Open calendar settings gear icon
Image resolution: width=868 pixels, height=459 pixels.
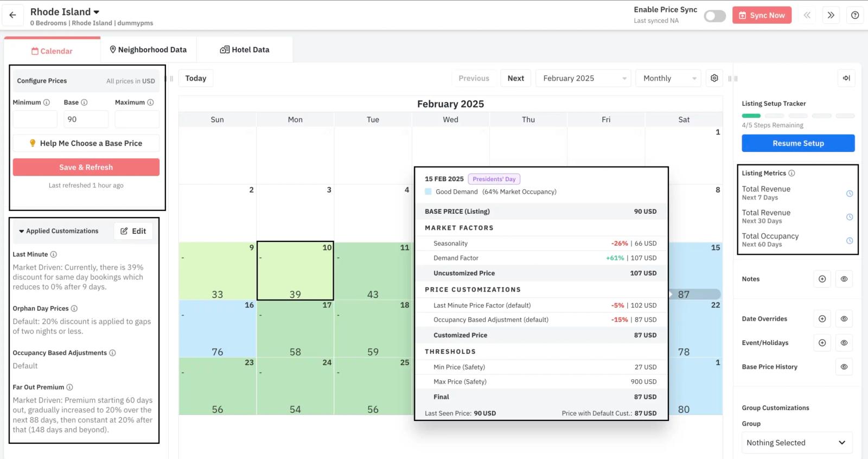[x=714, y=78]
